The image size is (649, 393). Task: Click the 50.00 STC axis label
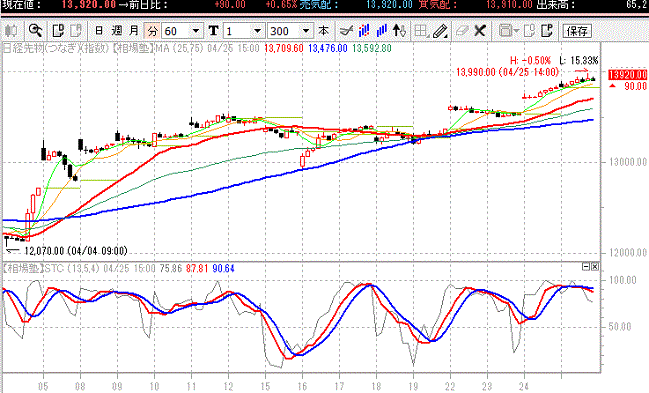click(620, 327)
